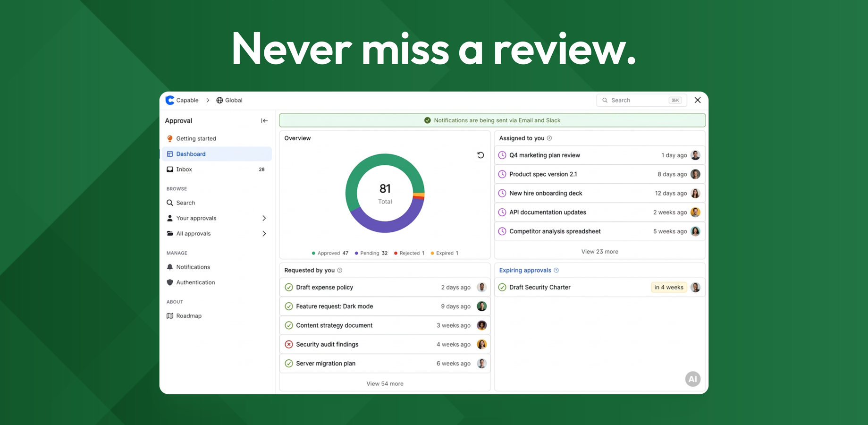Click Global breadcrumb link
Screen dimensions: 868x425
[x=234, y=100]
